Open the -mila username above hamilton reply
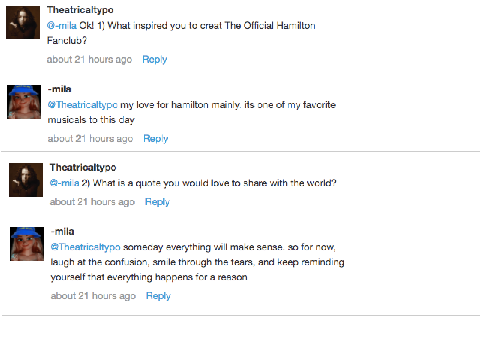 pyautogui.click(x=60, y=89)
